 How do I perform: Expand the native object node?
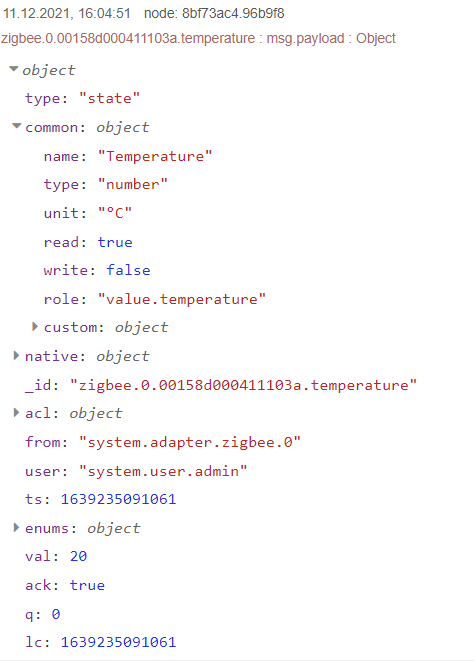click(x=16, y=355)
